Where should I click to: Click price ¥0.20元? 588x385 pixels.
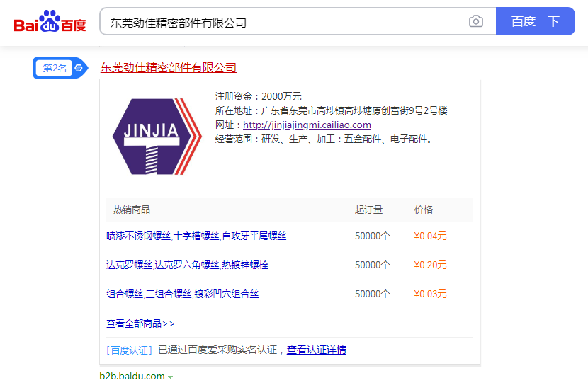coord(430,265)
